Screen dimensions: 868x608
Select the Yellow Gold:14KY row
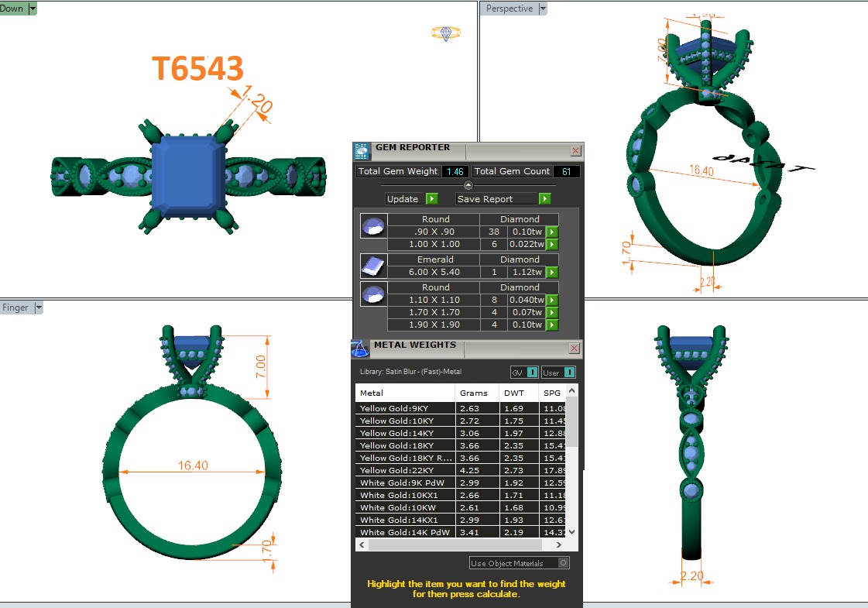460,433
